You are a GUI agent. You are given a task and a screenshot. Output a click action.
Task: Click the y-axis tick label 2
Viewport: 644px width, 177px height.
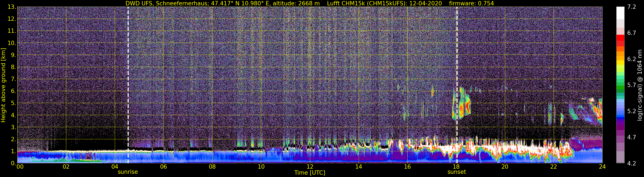tap(14, 139)
